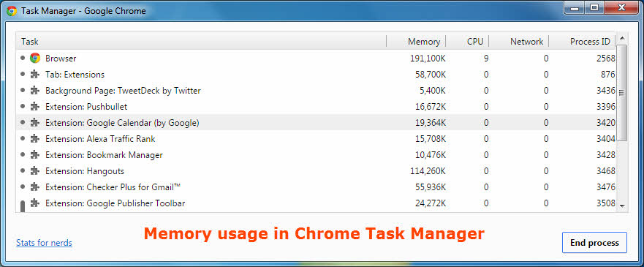Image resolution: width=644 pixels, height=267 pixels.
Task: Click process ID 3436
Action: point(606,91)
